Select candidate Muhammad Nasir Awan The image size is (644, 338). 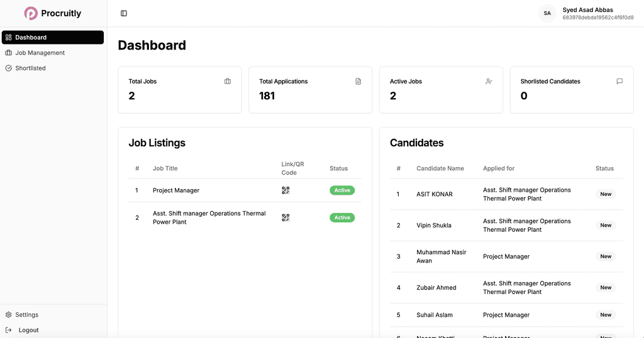[441, 256]
